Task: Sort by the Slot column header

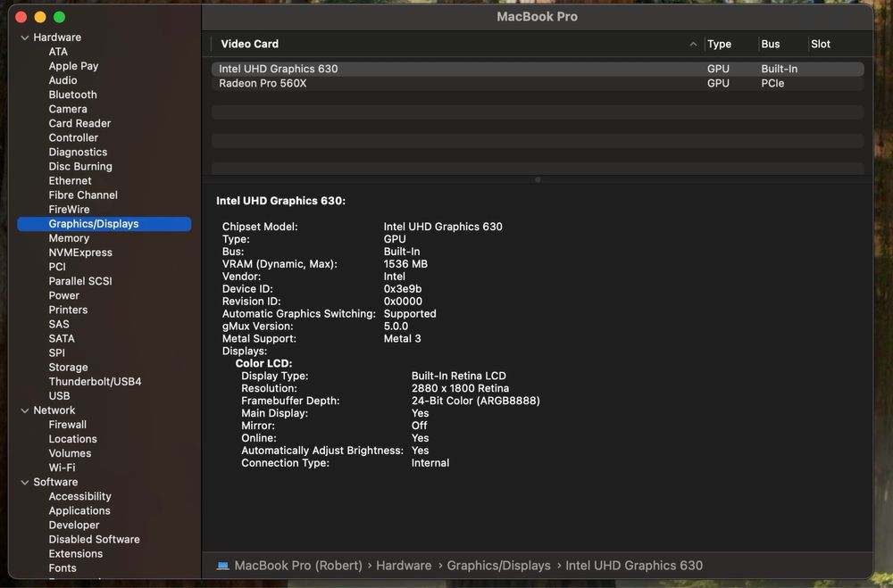Action: coord(821,44)
